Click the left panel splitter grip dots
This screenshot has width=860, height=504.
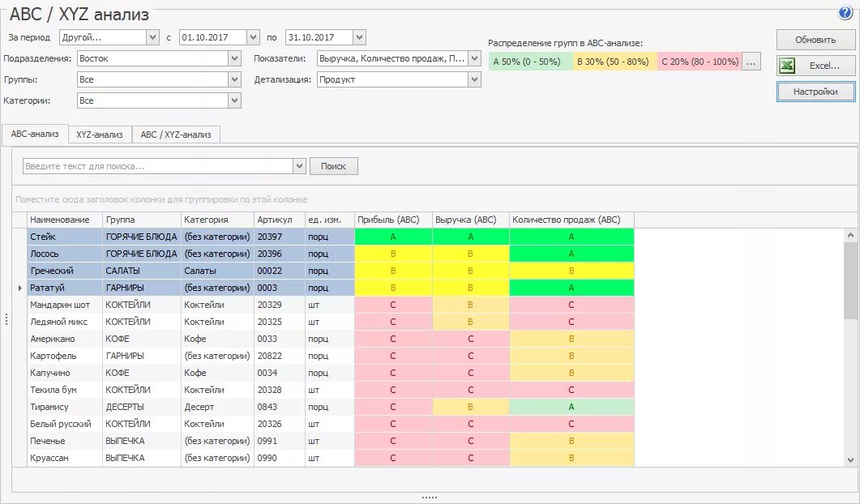pyautogui.click(x=6, y=319)
